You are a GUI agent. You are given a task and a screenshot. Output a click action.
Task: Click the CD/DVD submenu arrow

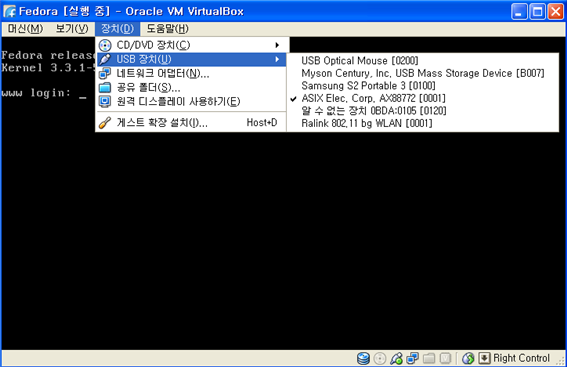[277, 45]
